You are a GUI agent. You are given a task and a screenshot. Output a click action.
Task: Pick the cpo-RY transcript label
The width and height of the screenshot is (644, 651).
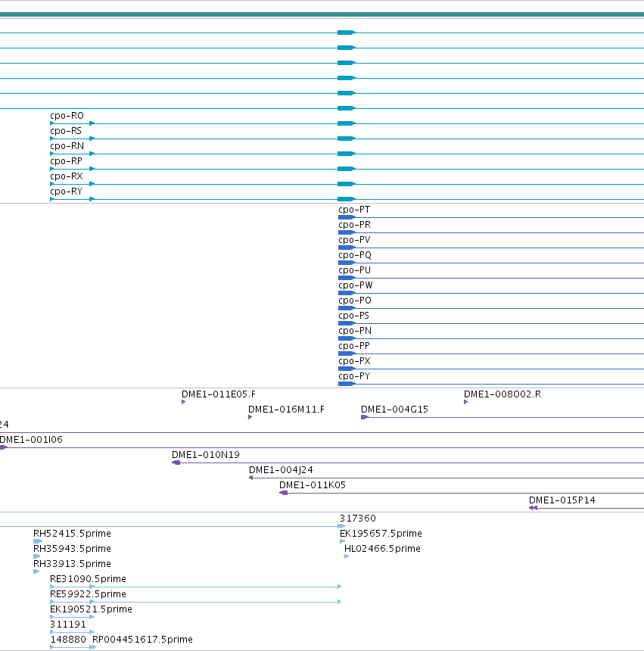[67, 192]
